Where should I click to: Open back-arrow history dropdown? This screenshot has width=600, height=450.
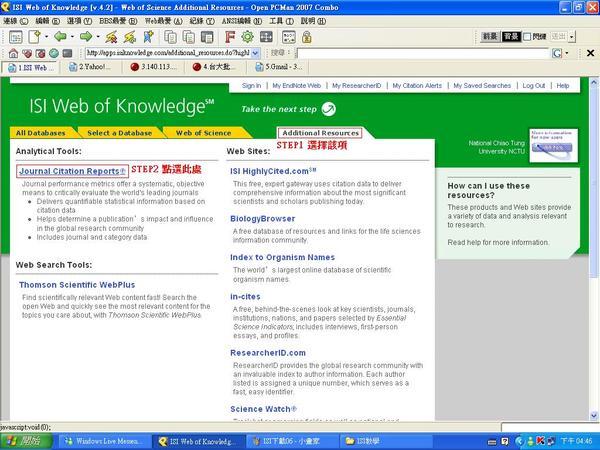click(72, 37)
